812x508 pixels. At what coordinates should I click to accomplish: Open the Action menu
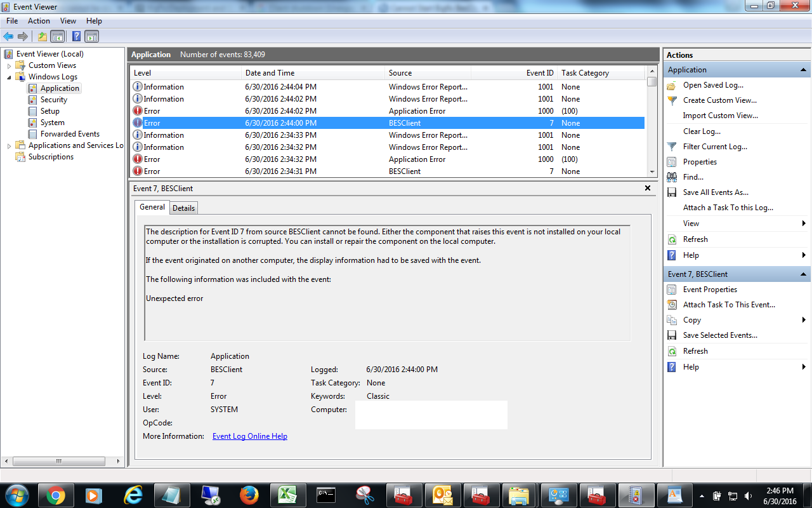39,21
